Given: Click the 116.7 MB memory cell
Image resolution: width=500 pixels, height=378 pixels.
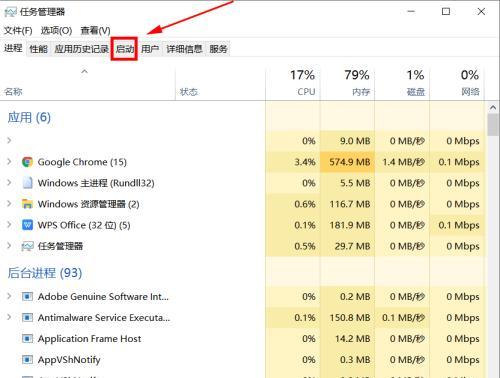Looking at the screenshot, I should tap(347, 204).
